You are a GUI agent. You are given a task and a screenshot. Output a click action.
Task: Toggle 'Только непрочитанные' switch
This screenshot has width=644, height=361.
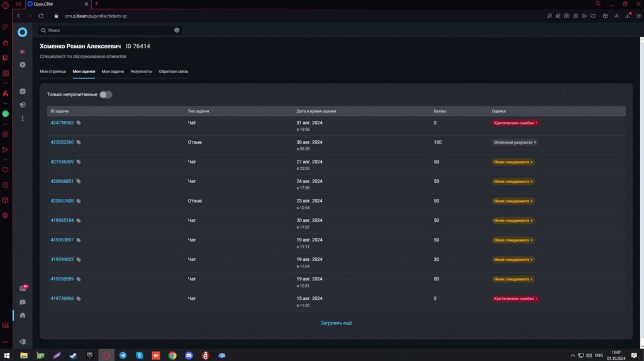coord(106,94)
